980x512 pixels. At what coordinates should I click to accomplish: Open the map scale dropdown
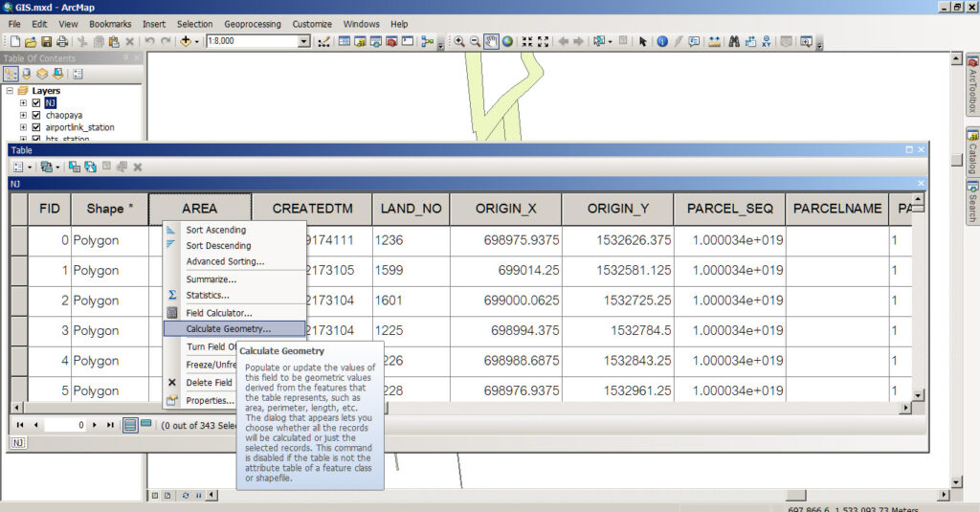pyautogui.click(x=304, y=42)
